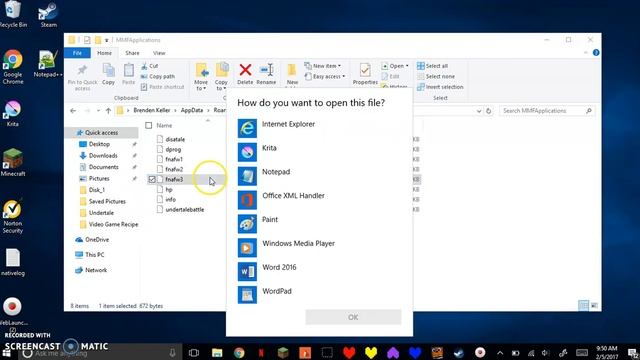Click the Up one level arrow
This screenshot has width=640, height=360.
tap(108, 111)
